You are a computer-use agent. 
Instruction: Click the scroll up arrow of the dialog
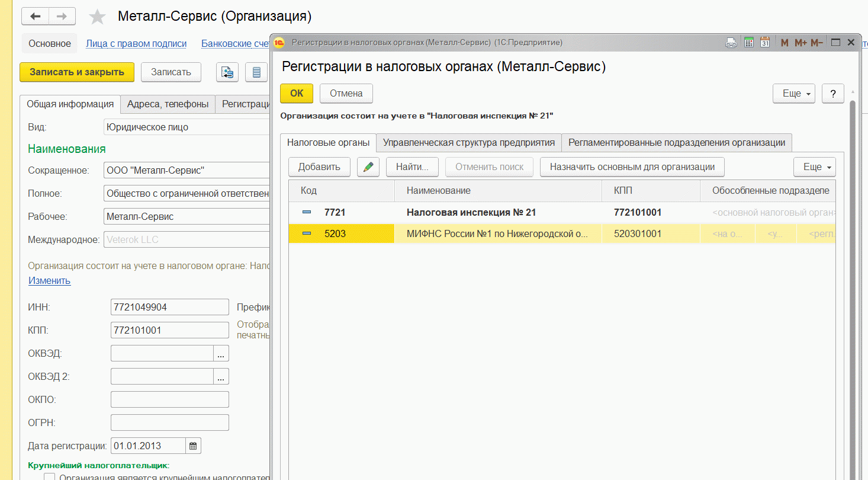click(x=853, y=92)
